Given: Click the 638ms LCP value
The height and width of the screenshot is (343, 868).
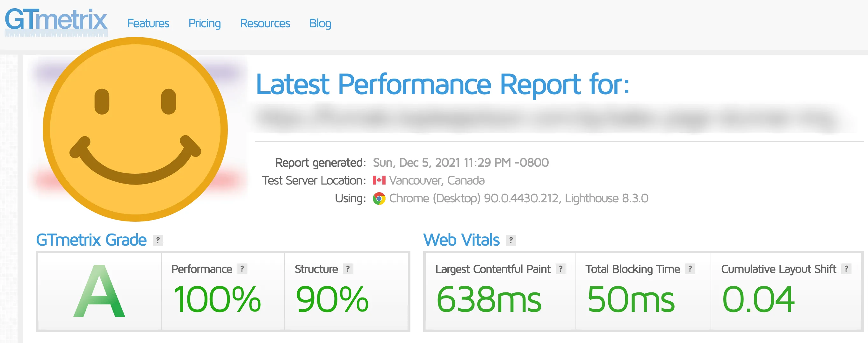Looking at the screenshot, I should [x=488, y=299].
